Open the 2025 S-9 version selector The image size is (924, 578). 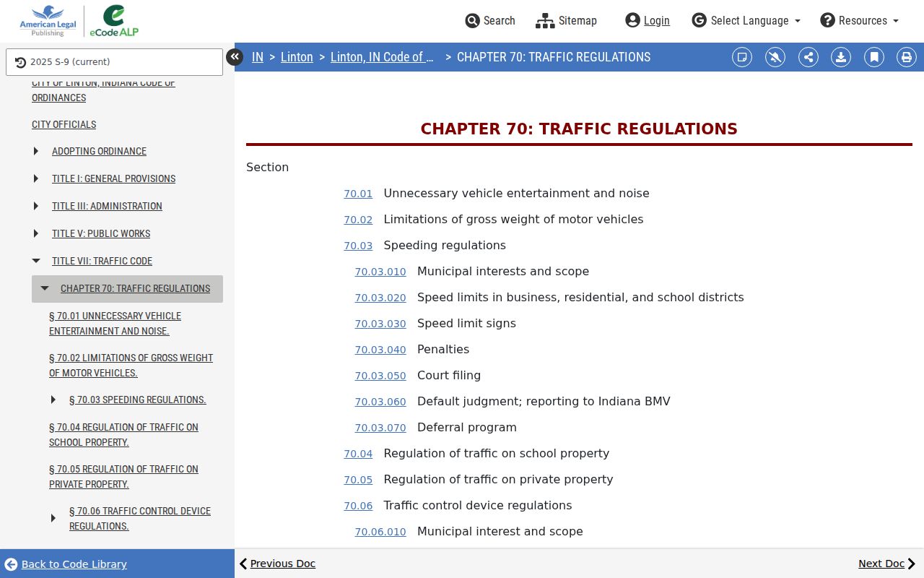[x=114, y=62]
